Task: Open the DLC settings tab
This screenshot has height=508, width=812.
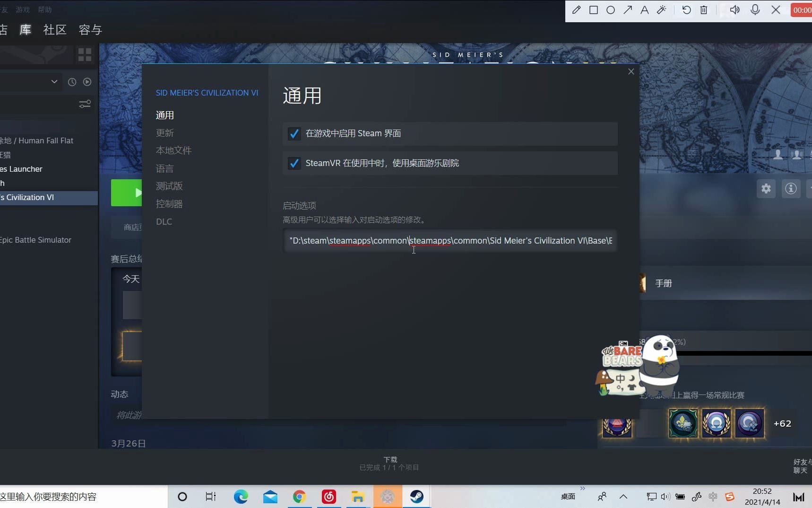Action: click(164, 221)
